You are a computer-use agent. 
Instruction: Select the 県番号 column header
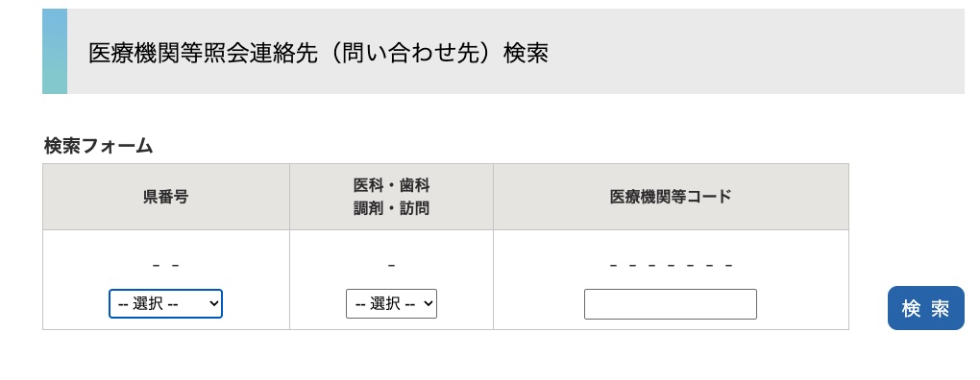(165, 197)
